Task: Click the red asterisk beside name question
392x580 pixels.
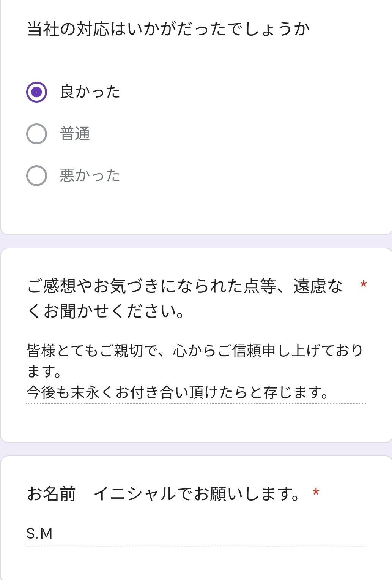Action: (316, 493)
